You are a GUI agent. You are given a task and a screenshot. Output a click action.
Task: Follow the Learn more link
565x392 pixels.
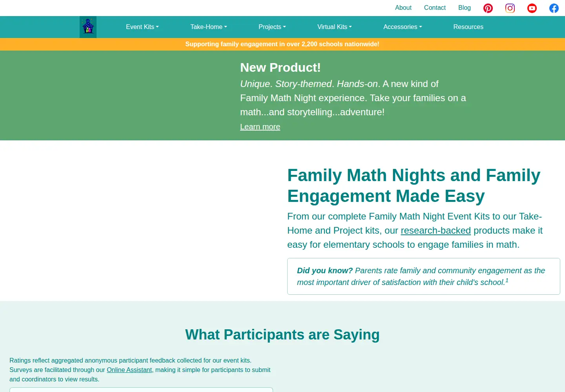260,127
